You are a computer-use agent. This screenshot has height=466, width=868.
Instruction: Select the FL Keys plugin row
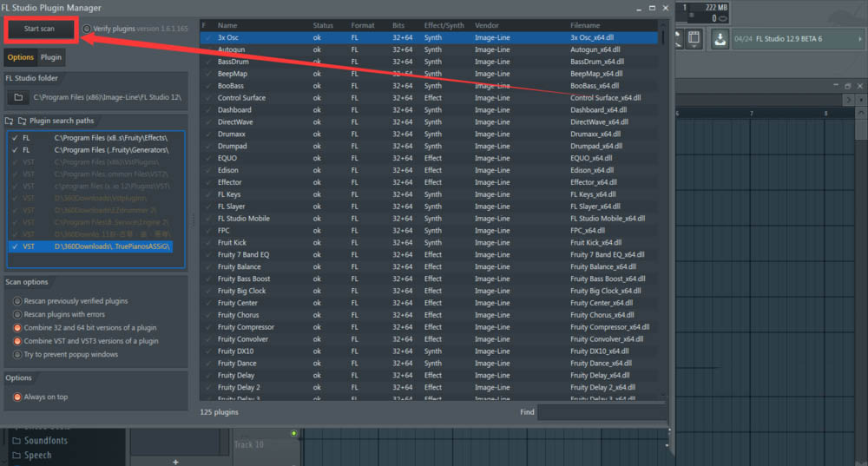[x=429, y=194]
